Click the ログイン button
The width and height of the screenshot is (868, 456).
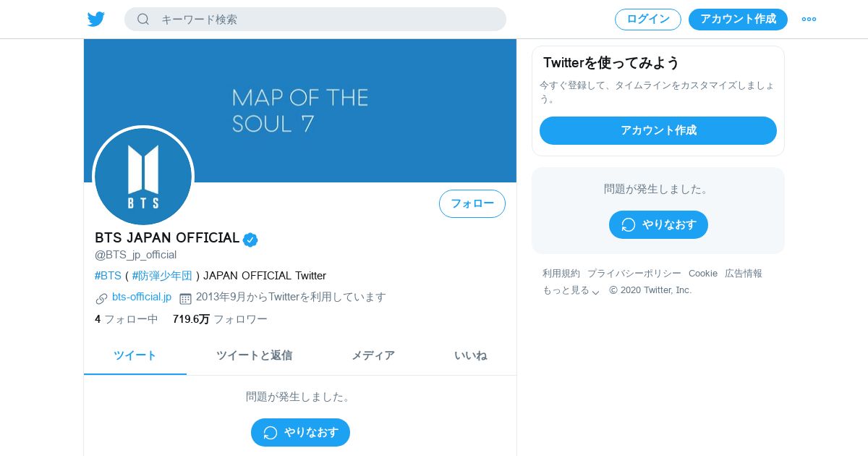coord(648,19)
